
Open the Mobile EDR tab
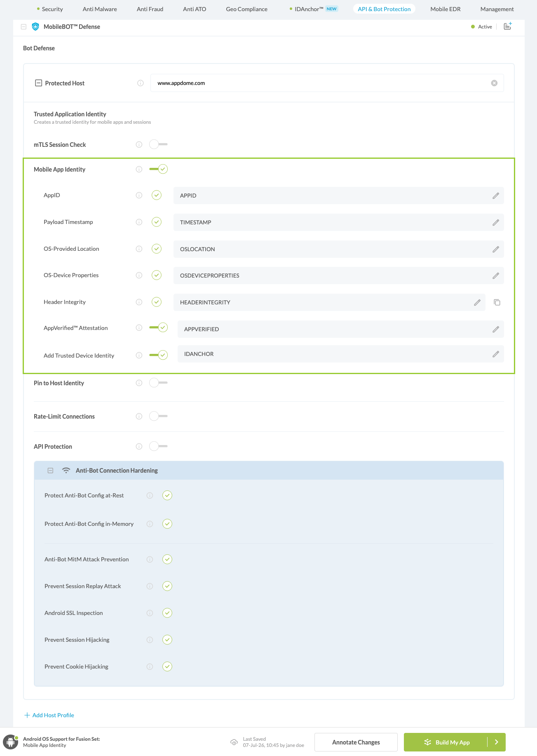[x=446, y=9]
